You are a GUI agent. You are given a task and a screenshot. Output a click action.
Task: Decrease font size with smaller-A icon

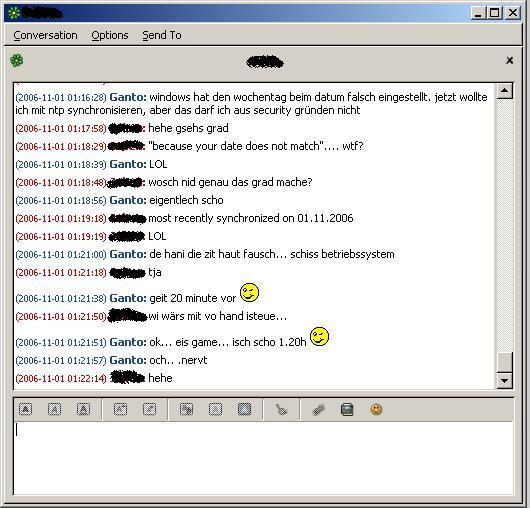pyautogui.click(x=149, y=410)
